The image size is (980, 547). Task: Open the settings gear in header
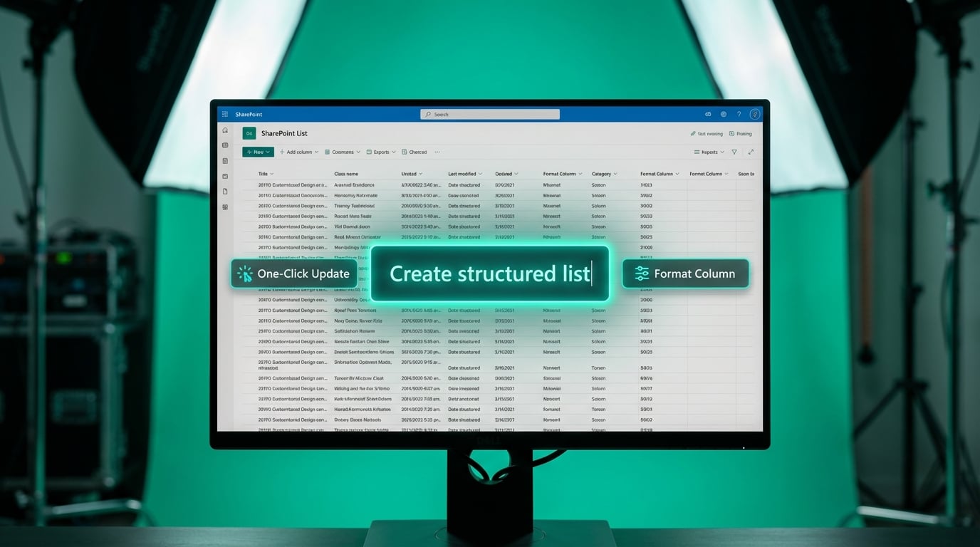click(x=724, y=114)
